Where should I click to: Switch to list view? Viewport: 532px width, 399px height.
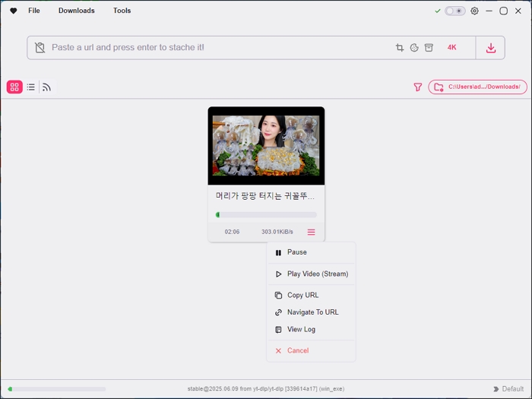tap(31, 87)
